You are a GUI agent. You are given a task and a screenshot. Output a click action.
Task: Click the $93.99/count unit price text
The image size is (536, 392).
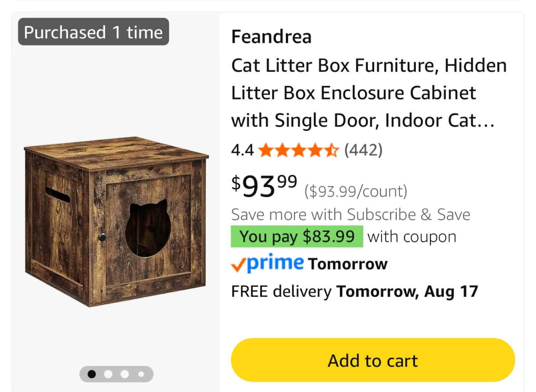coord(356,192)
